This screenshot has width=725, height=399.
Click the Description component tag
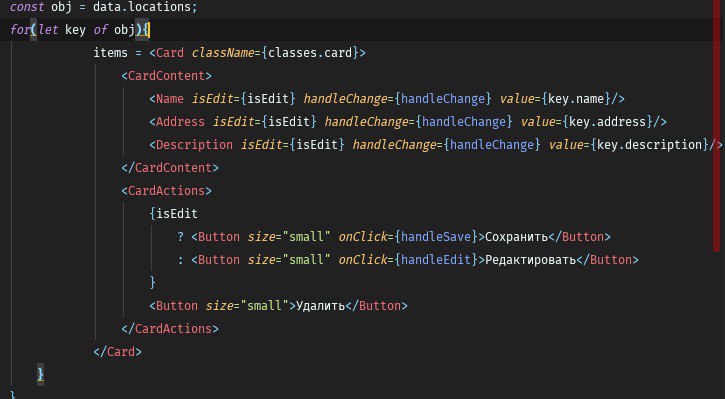(191, 145)
